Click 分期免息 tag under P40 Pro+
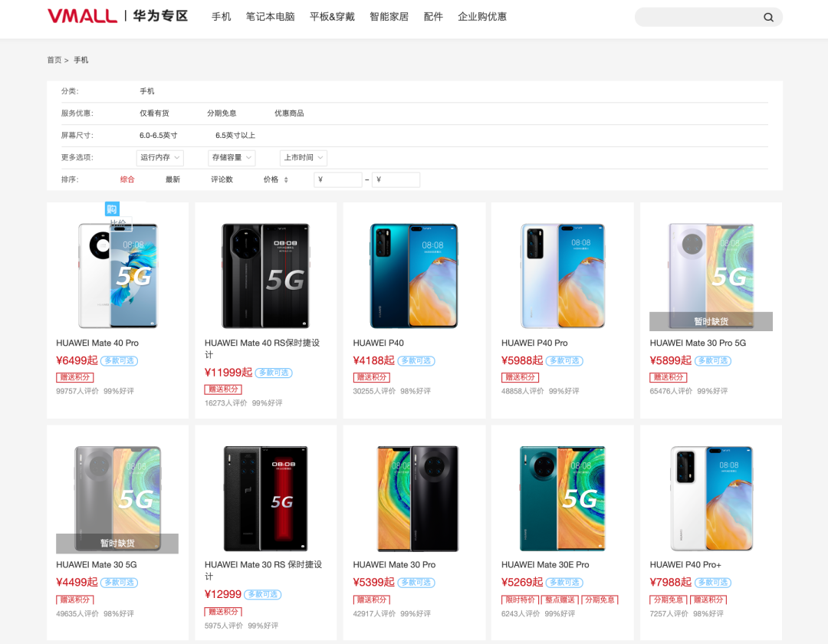828x644 pixels. click(x=668, y=600)
